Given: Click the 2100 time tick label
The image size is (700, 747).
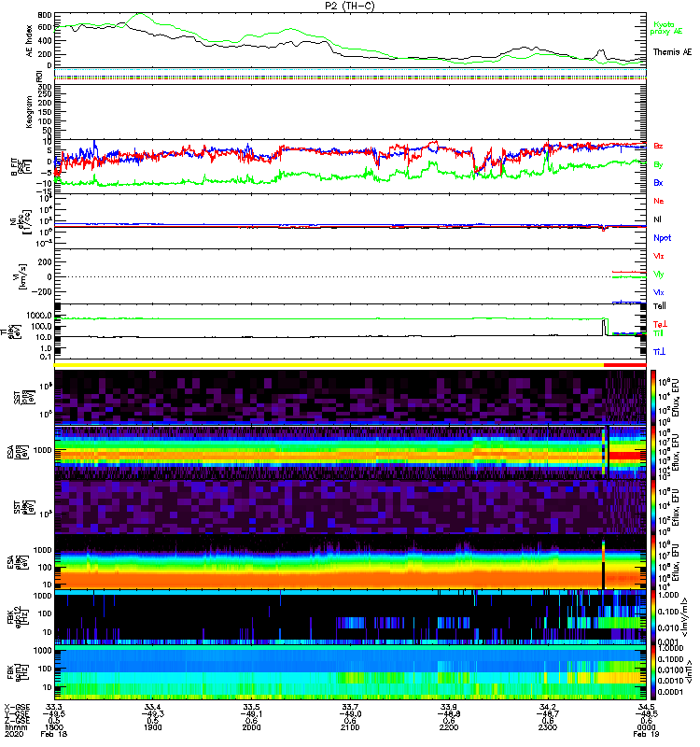Looking at the screenshot, I should point(350,727).
